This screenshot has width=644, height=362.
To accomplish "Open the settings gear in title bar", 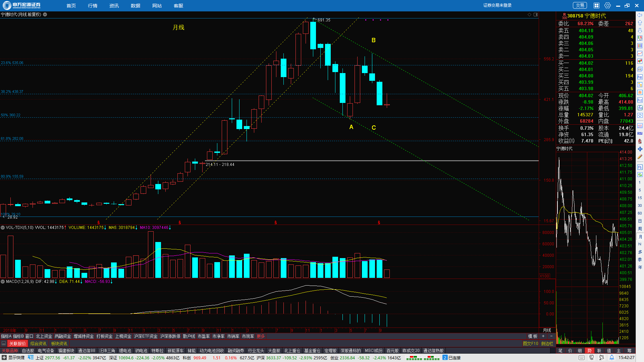I will click(607, 5).
